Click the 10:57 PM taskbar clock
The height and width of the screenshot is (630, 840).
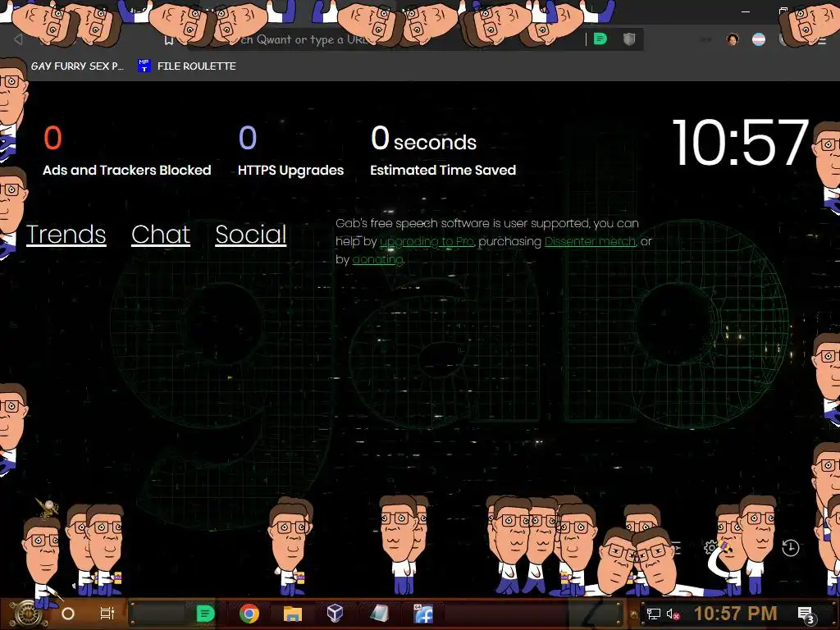[x=736, y=614]
